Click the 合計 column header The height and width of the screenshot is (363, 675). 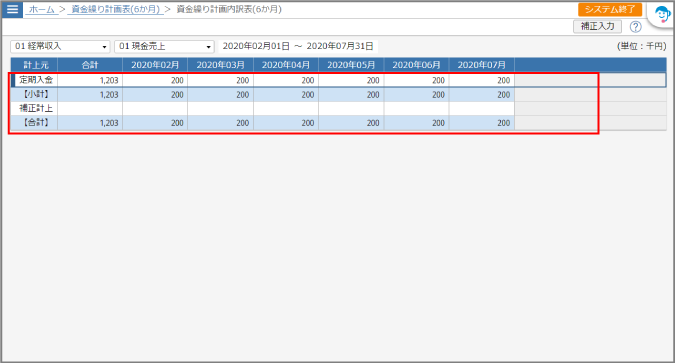pyautogui.click(x=90, y=65)
